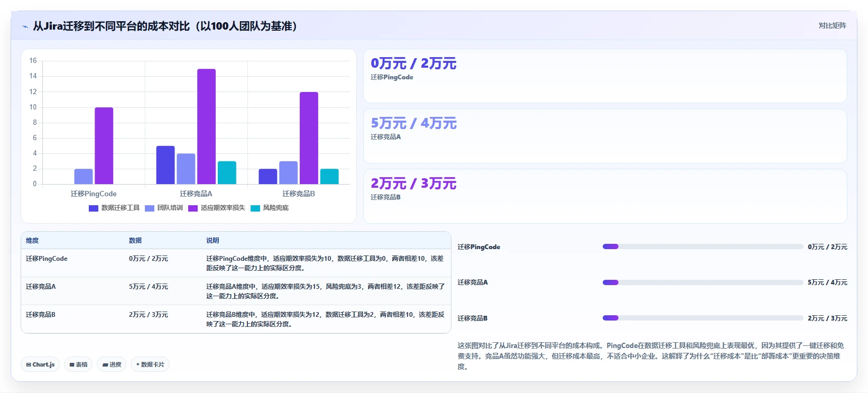This screenshot has width=868, height=393.
Task: Click the 迁移PingCode维度中 description cell
Action: (325, 263)
